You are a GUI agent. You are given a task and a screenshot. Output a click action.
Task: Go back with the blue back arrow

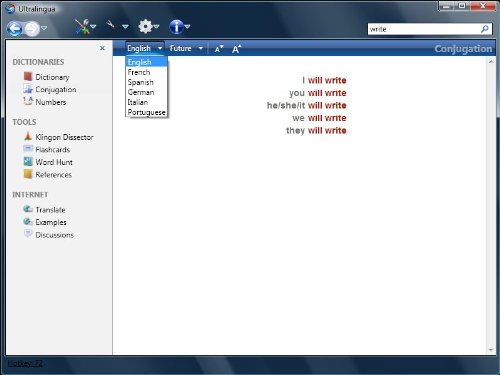pyautogui.click(x=14, y=29)
